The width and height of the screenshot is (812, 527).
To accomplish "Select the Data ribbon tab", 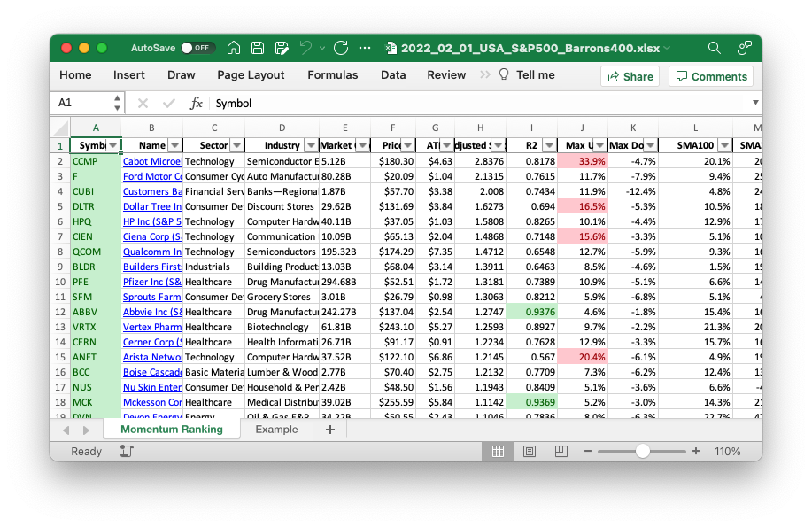I will pos(393,75).
